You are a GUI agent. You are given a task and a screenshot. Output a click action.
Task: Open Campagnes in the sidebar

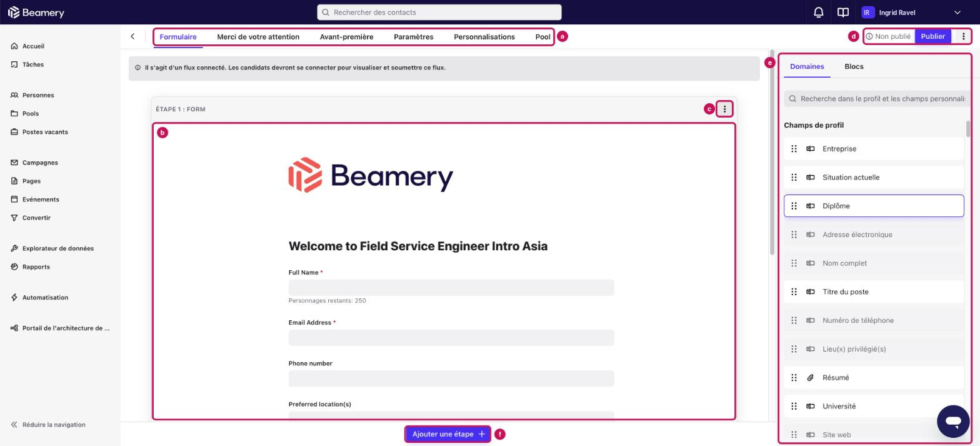(40, 163)
